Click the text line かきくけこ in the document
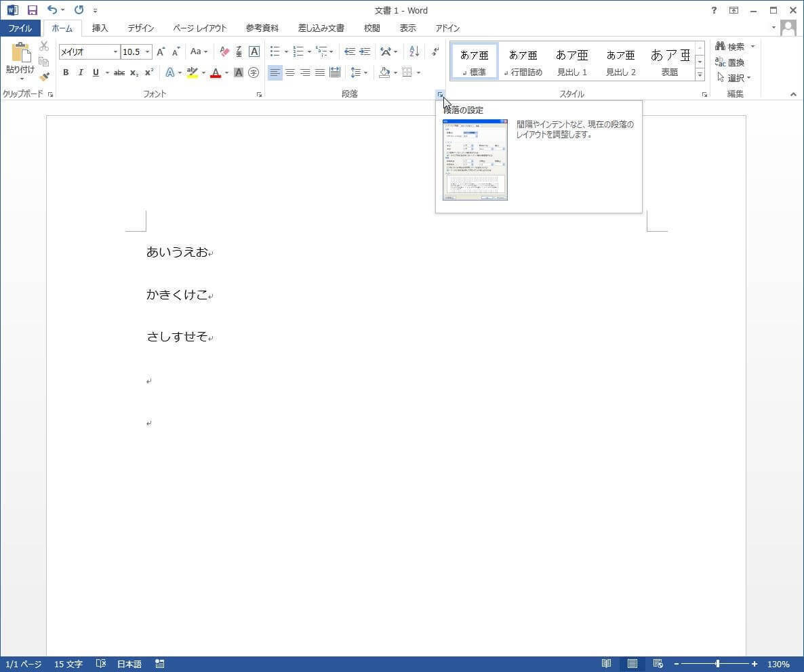The width and height of the screenshot is (804, 672). [177, 295]
